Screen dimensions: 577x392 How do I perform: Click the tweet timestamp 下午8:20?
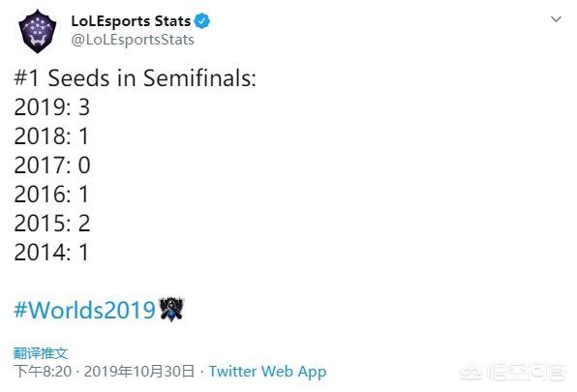[x=43, y=372]
